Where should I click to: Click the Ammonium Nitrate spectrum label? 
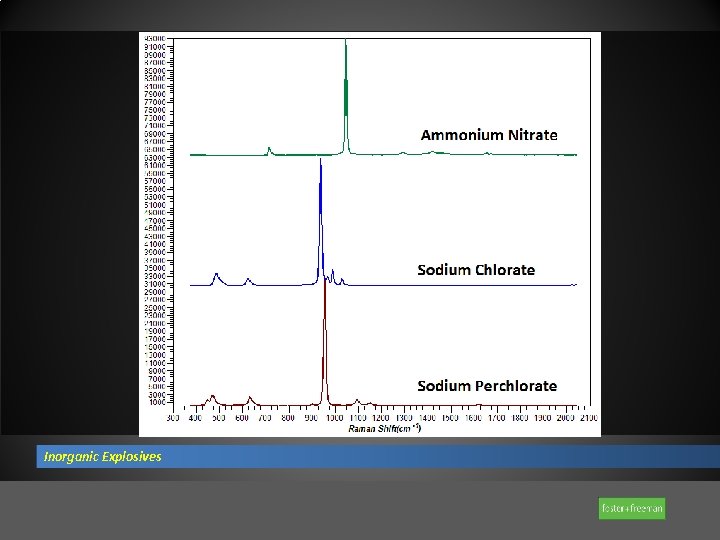click(489, 135)
